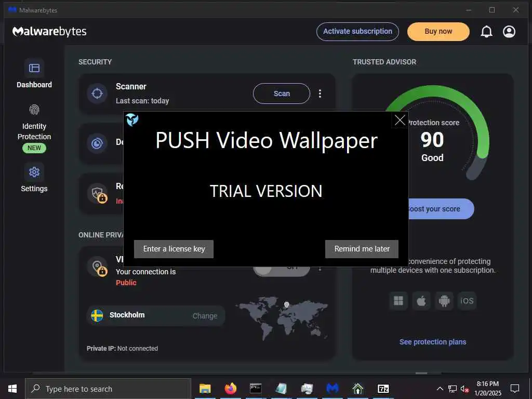Click the network tray icon
This screenshot has height=399, width=532.
point(453,389)
